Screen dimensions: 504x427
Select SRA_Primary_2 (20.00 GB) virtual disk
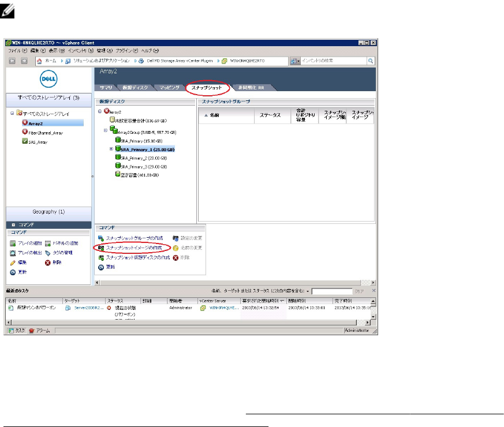144,158
